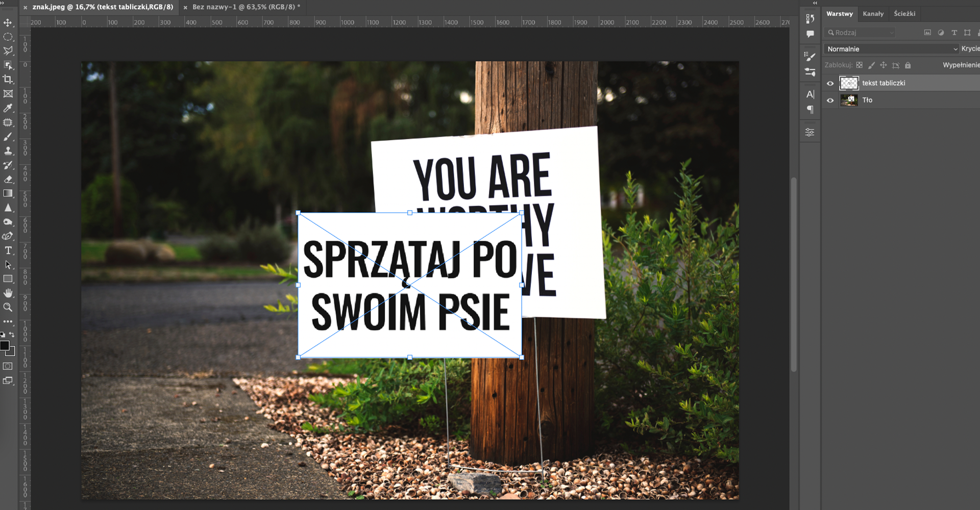Image resolution: width=980 pixels, height=510 pixels.
Task: Select the Clone Stamp tool
Action: (x=8, y=151)
